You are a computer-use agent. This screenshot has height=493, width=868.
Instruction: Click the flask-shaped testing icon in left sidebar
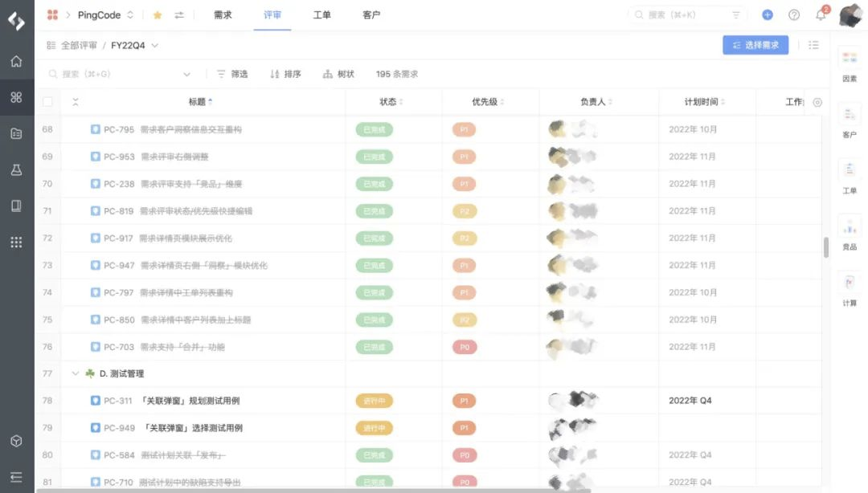(16, 169)
